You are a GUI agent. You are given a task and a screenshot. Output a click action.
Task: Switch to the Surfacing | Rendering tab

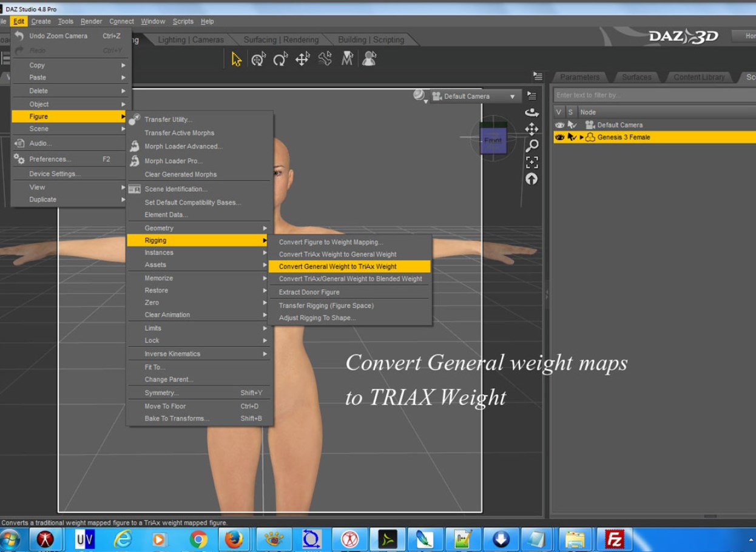[281, 39]
